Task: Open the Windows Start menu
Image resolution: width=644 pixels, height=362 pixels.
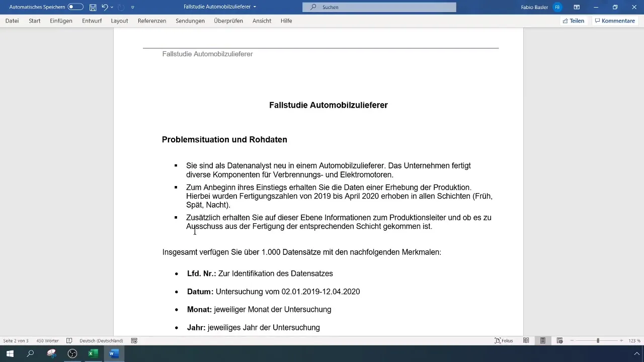Action: 10,353
